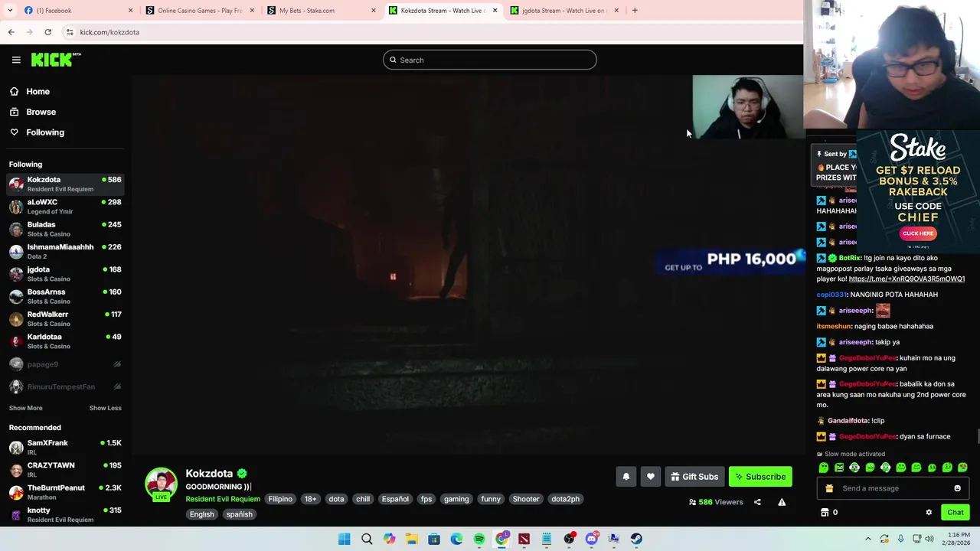Open IshmamaMiaaahhh channel in sidebar
The height and width of the screenshot is (551, 980).
click(x=65, y=251)
